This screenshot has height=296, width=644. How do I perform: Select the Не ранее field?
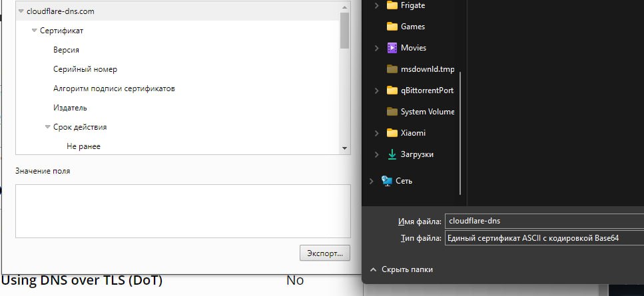[x=83, y=146]
